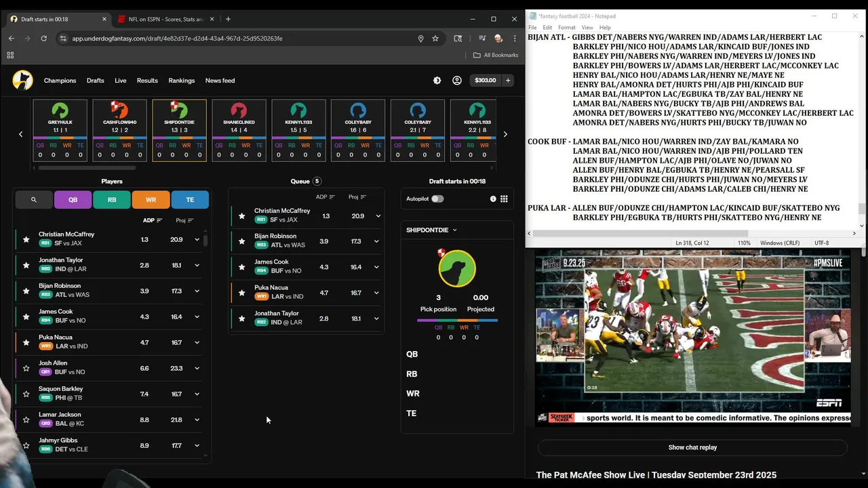Click the $303.00 balance button
The width and height of the screenshot is (868, 488).
tap(486, 80)
